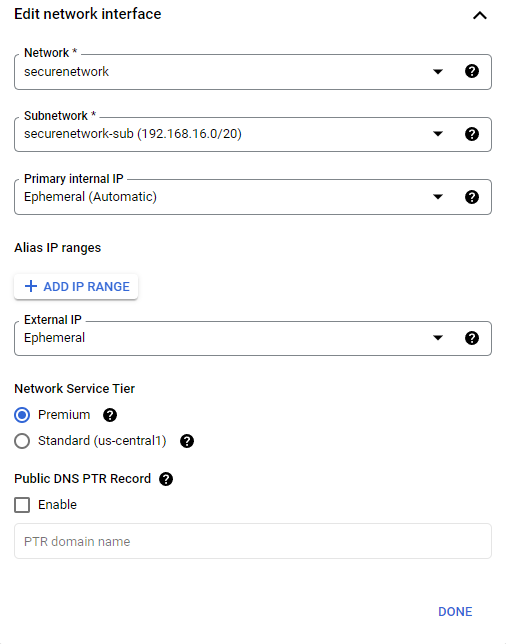Click the ADD IP RANGE button

76,286
